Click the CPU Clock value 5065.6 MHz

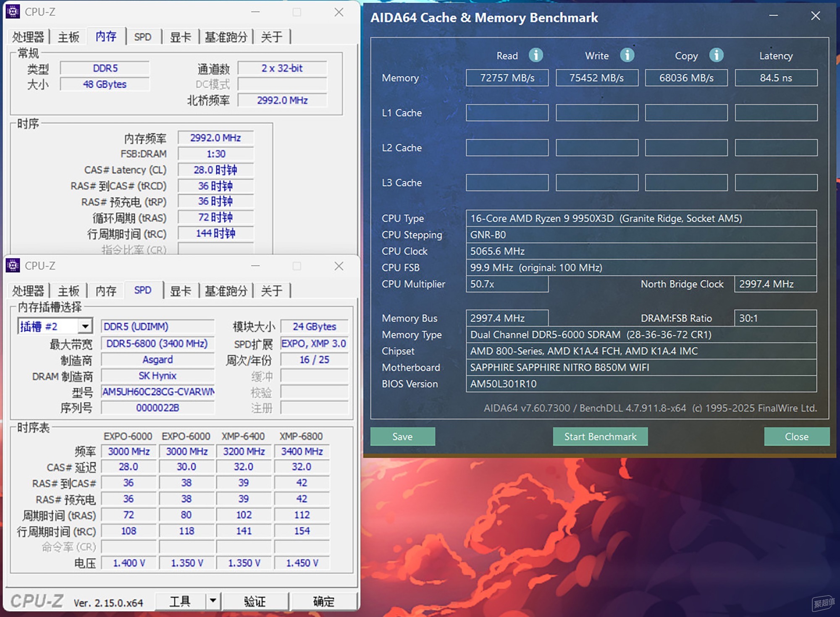pos(641,251)
